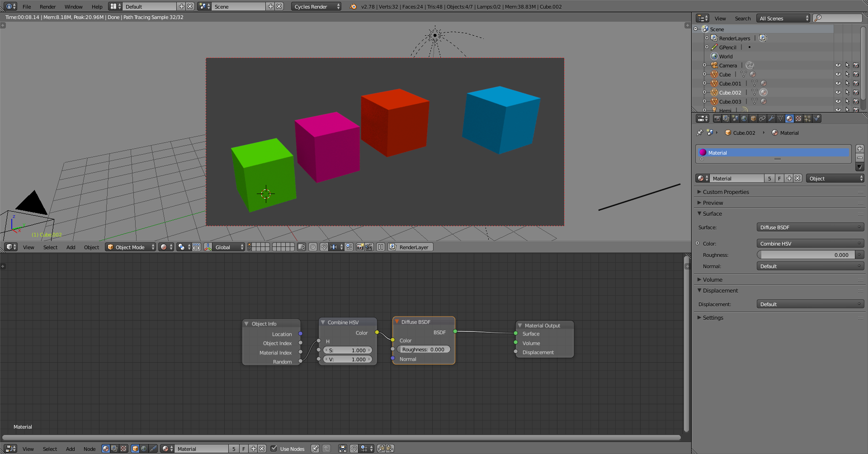Viewport: 868px width, 454px height.
Task: Toggle viewport visibility eye for Camera
Action: click(838, 65)
